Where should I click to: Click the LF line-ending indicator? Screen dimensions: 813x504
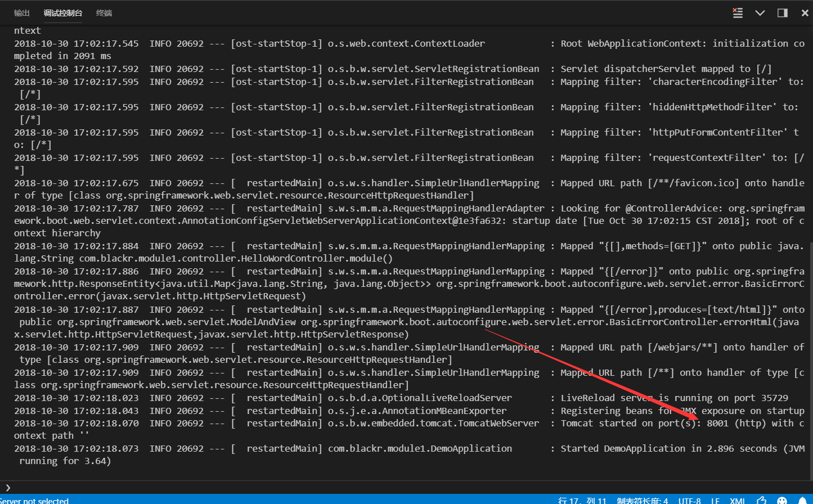(x=715, y=501)
